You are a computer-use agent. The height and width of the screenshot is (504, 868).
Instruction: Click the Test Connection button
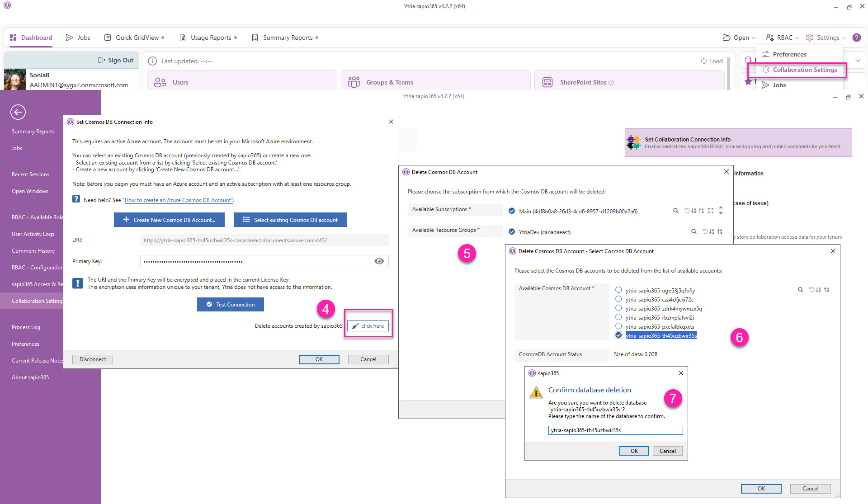coord(231,305)
